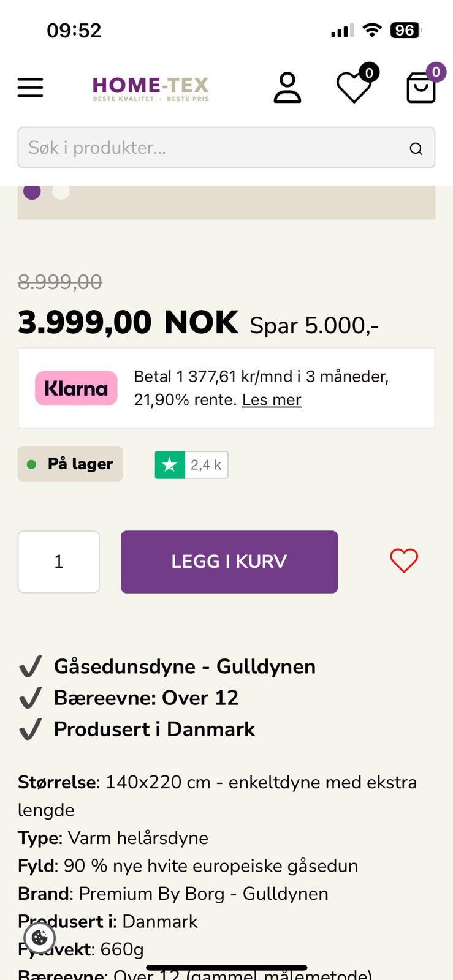The image size is (453, 980).
Task: Add product to wishlist red heart
Action: coord(404,560)
